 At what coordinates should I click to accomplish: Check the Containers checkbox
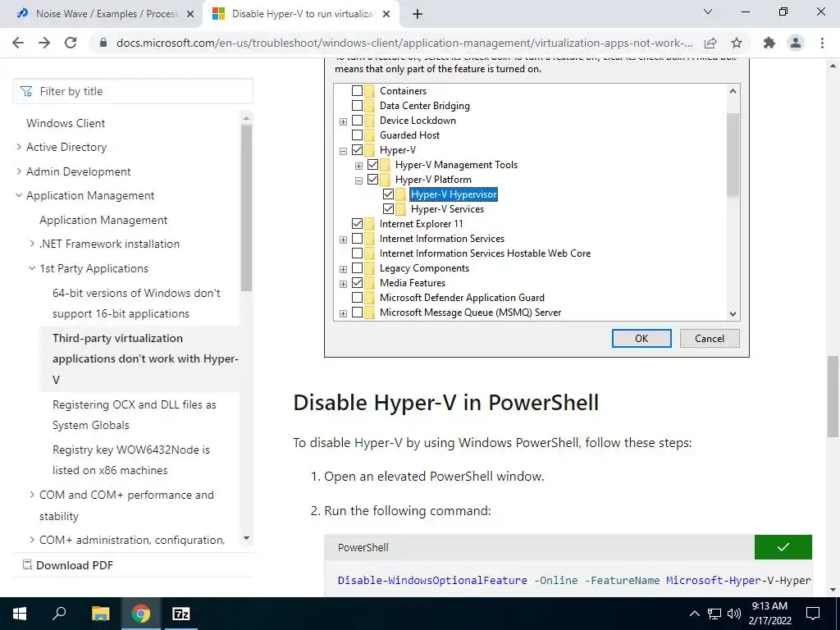click(357, 90)
